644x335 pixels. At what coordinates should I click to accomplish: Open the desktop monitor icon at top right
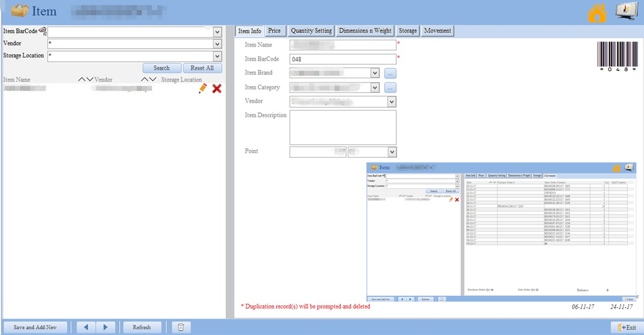coord(626,12)
